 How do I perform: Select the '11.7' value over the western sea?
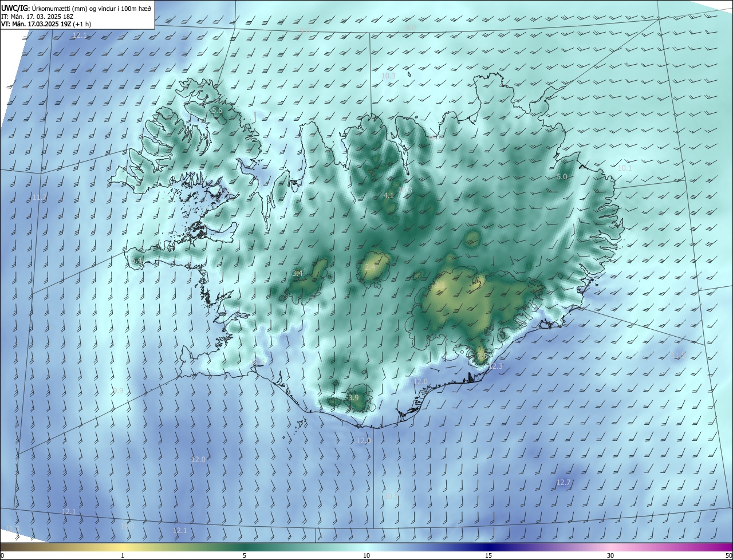pos(40,198)
